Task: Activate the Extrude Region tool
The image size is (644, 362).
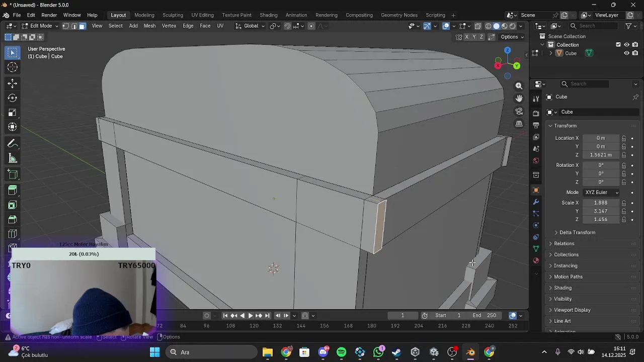Action: pos(13,191)
